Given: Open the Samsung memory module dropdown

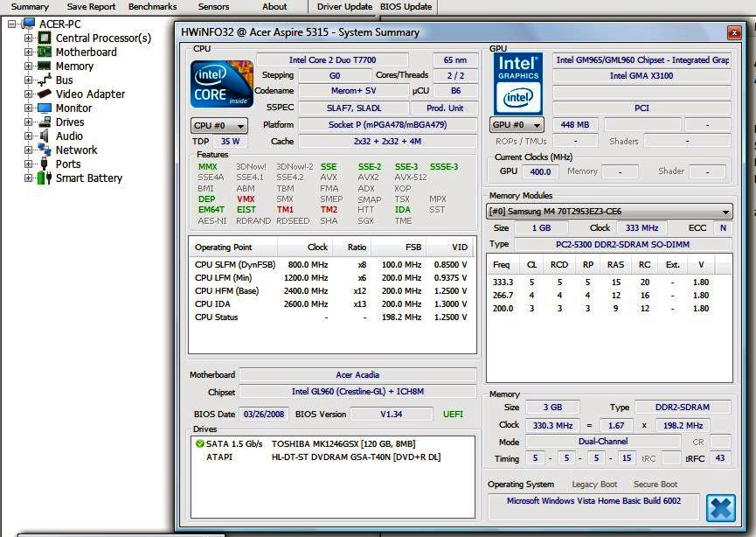Looking at the screenshot, I should click(x=609, y=212).
